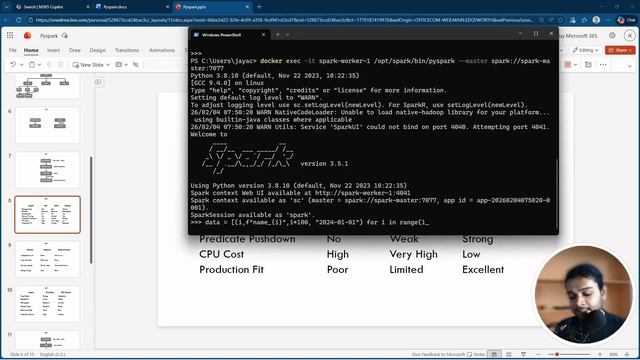Open the Paste options dropdown arrow
Image resolution: width=640 pixels, height=360 pixels.
click(x=39, y=64)
